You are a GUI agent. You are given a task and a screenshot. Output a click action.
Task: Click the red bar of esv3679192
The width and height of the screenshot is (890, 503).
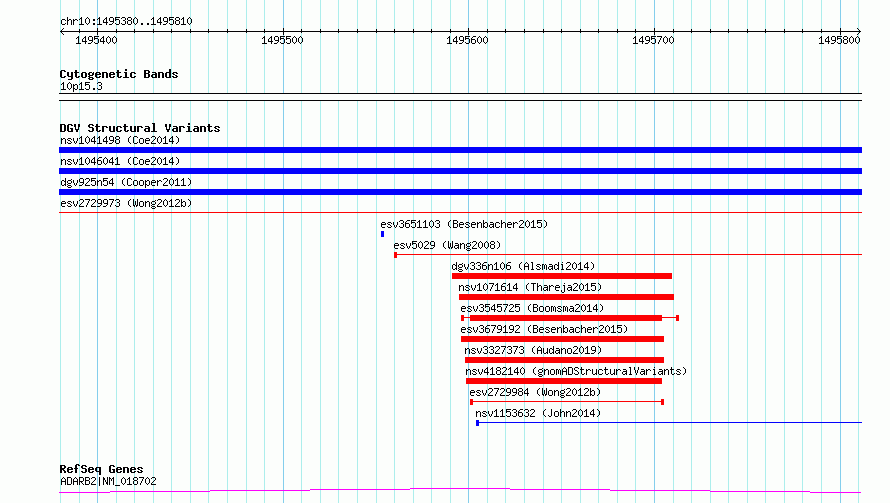coord(562,339)
